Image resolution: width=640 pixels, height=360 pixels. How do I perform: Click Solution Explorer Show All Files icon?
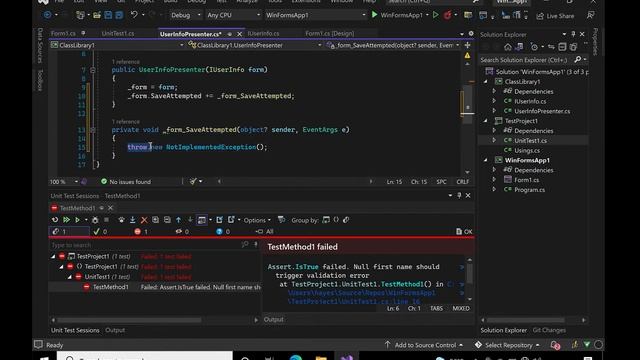click(573, 47)
